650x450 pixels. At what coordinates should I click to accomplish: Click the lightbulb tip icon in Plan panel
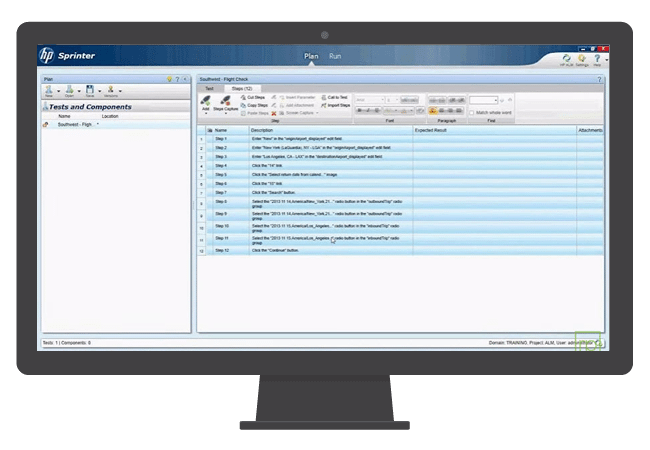tap(169, 79)
